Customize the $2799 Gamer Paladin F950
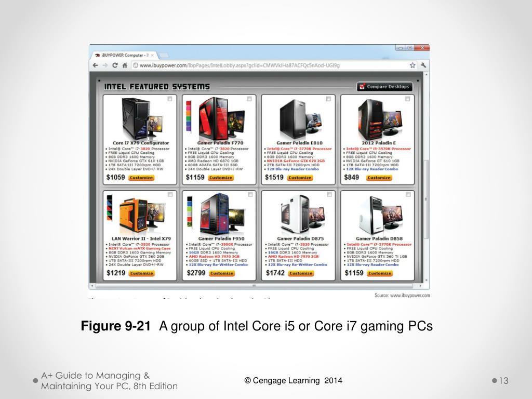 [x=221, y=273]
